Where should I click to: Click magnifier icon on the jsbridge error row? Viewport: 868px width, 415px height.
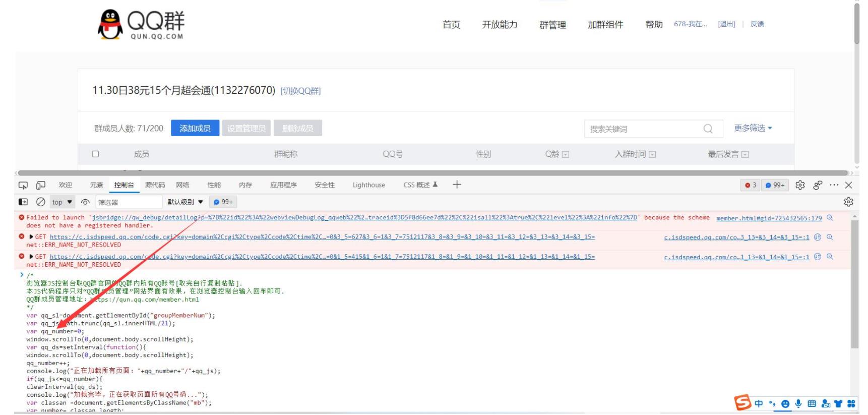(x=830, y=218)
